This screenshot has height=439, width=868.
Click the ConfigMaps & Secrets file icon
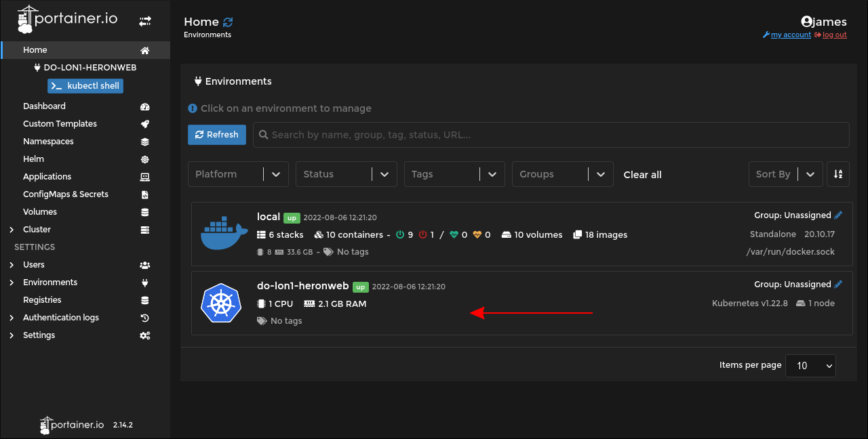pos(144,194)
